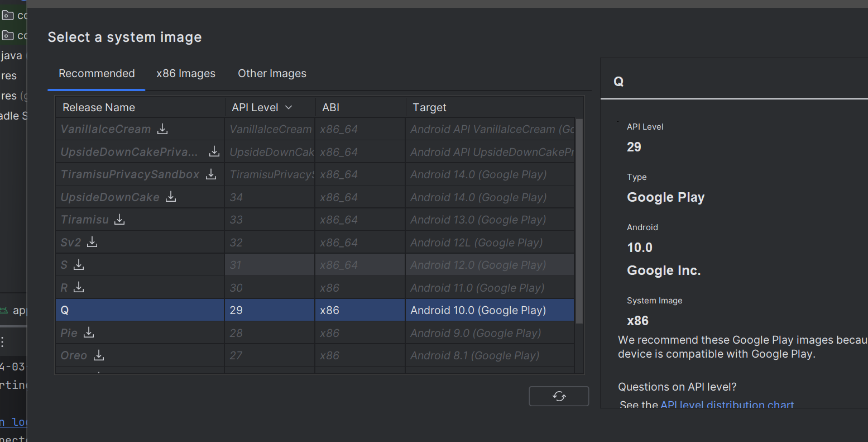The height and width of the screenshot is (442, 868).
Task: Download the Tiramisu API 33 image
Action: click(x=119, y=220)
